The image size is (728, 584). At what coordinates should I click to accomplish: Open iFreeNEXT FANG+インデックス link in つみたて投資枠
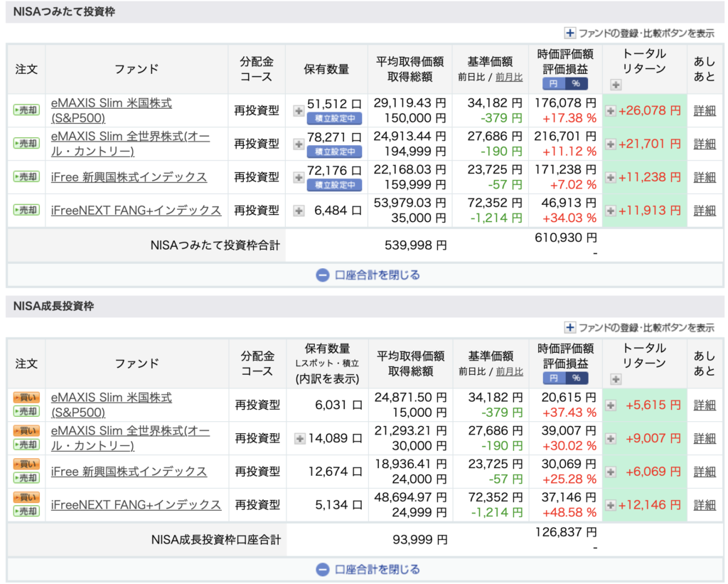tap(136, 211)
